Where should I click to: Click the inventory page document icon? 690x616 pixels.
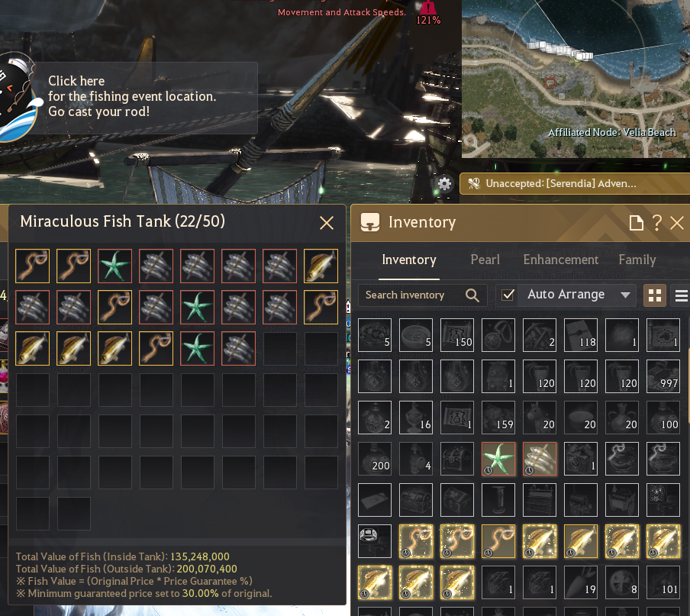636,223
